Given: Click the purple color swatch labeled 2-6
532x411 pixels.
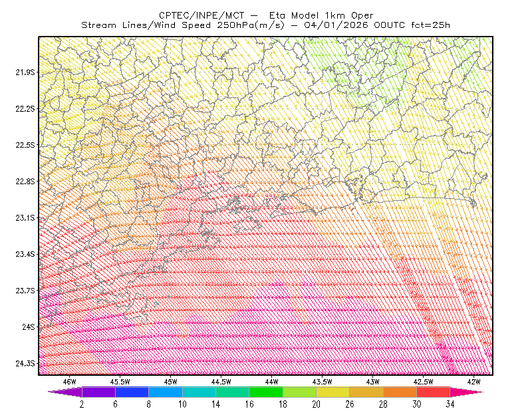Looking at the screenshot, I should click(98, 392).
